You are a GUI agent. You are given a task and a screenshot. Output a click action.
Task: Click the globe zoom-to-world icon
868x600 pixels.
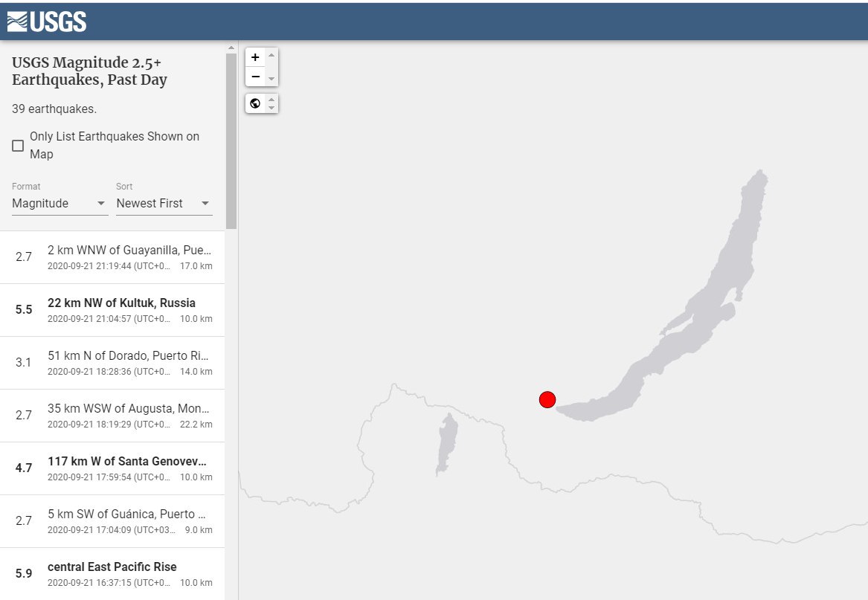coord(255,103)
